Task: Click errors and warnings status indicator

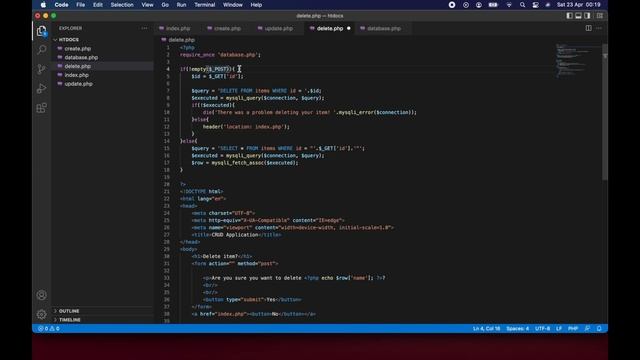Action: [49, 329]
